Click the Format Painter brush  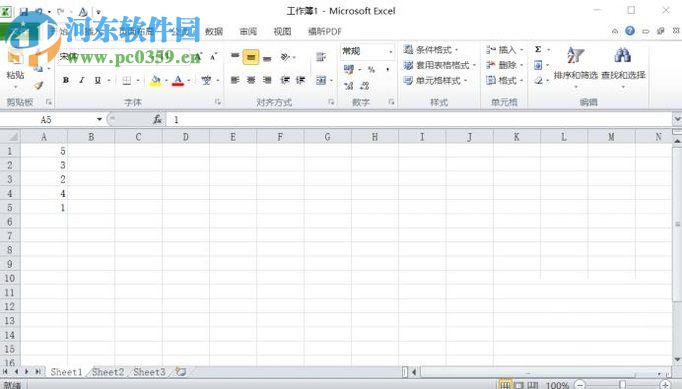click(39, 86)
